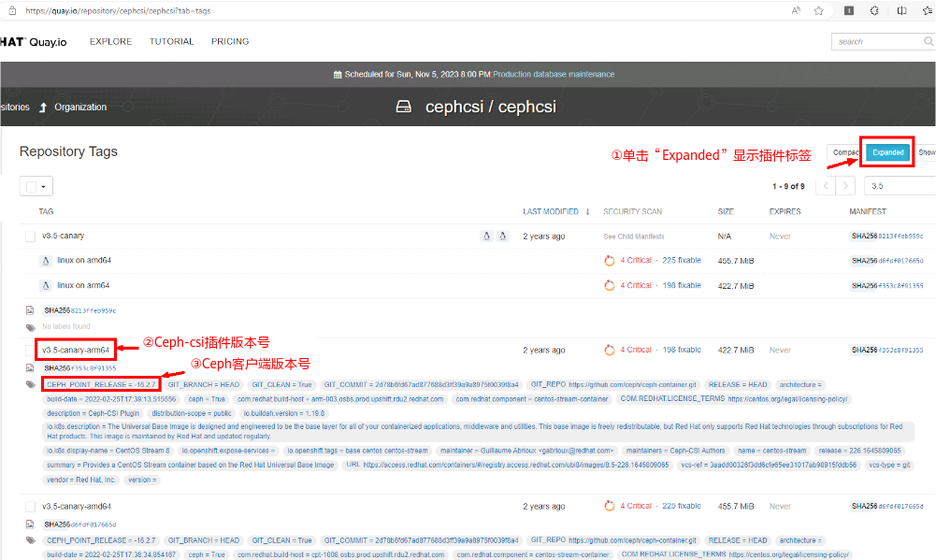
Task: Sort by EXPIRES column header
Action: point(785,212)
